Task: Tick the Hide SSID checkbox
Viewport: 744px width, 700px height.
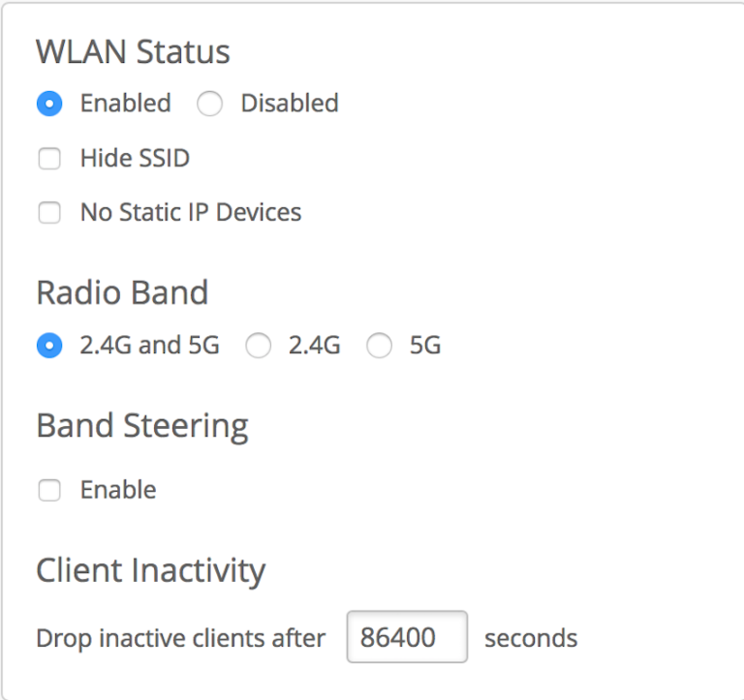Action: coord(48,159)
